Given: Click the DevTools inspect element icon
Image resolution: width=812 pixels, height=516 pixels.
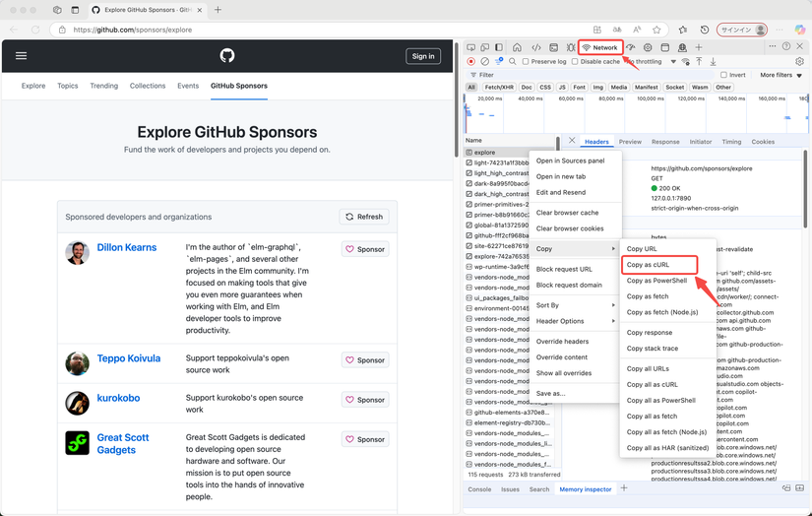Looking at the screenshot, I should 470,47.
